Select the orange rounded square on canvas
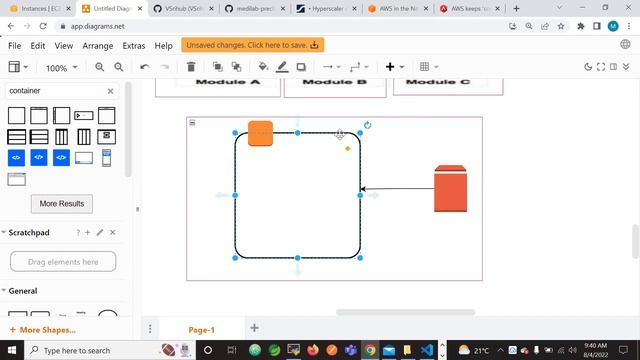The width and height of the screenshot is (640, 360). 260,133
